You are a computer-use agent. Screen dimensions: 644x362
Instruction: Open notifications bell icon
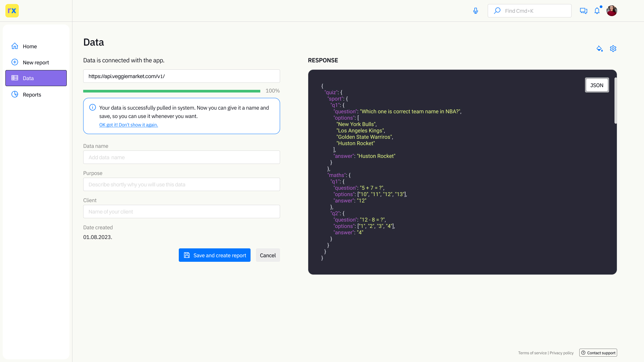[597, 11]
